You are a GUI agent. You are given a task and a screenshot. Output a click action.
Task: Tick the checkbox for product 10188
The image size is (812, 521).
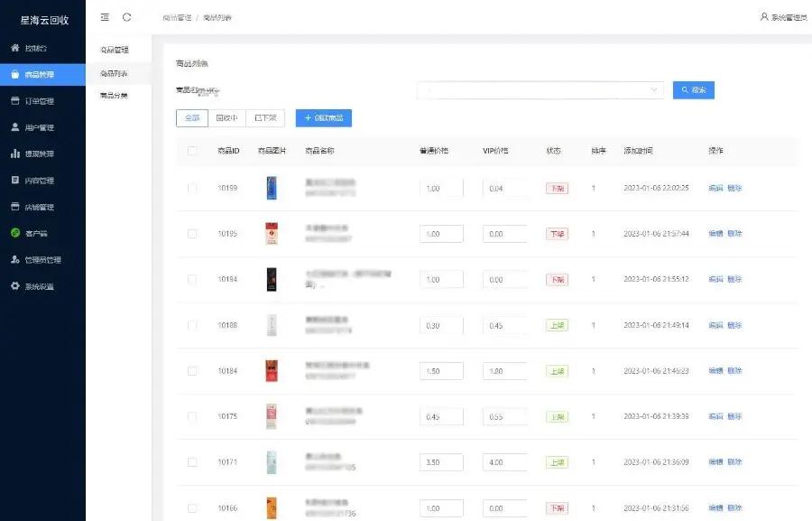pos(192,325)
